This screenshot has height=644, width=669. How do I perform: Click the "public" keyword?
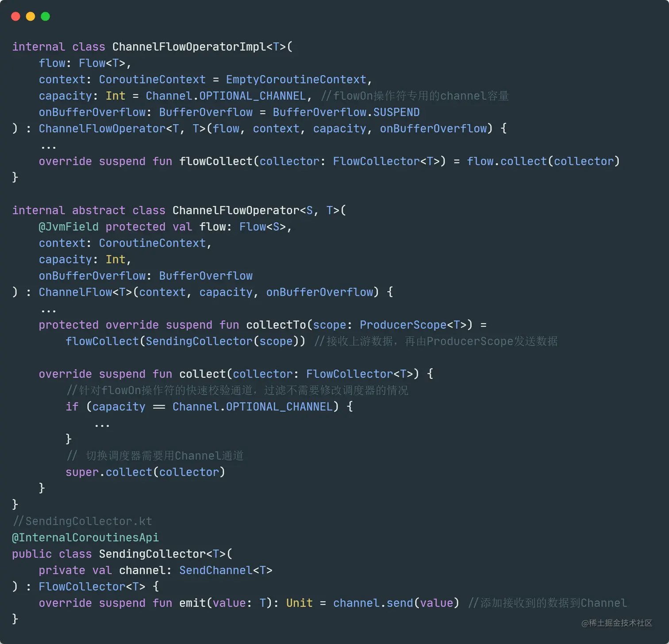click(x=32, y=555)
